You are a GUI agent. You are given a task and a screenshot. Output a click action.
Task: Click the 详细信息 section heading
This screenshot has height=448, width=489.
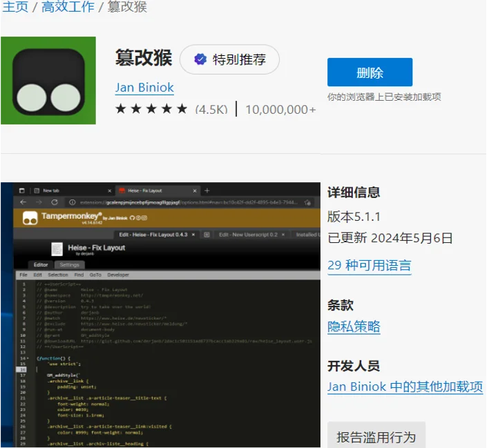coord(354,193)
